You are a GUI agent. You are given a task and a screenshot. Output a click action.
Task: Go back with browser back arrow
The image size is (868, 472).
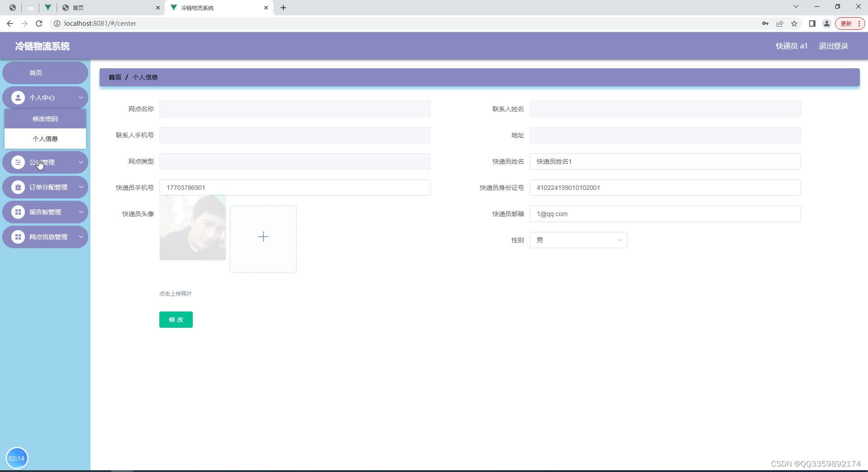tap(10, 24)
